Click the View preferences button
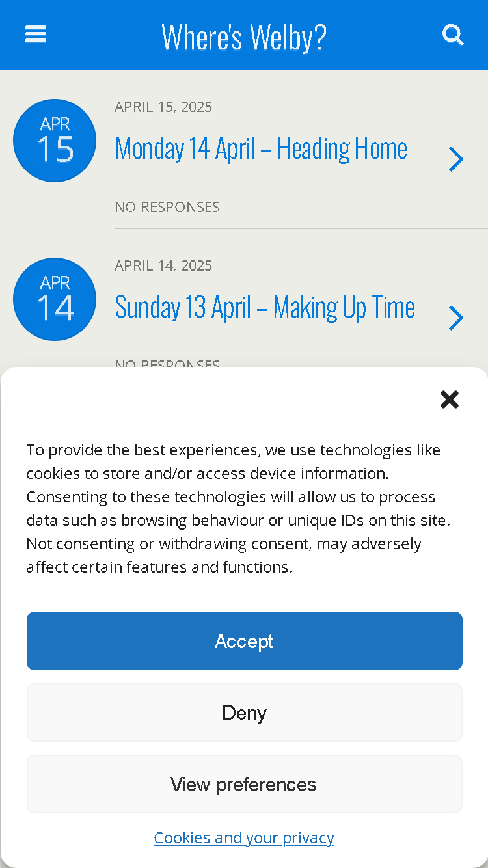Viewport: 488px width, 868px height. 245,784
